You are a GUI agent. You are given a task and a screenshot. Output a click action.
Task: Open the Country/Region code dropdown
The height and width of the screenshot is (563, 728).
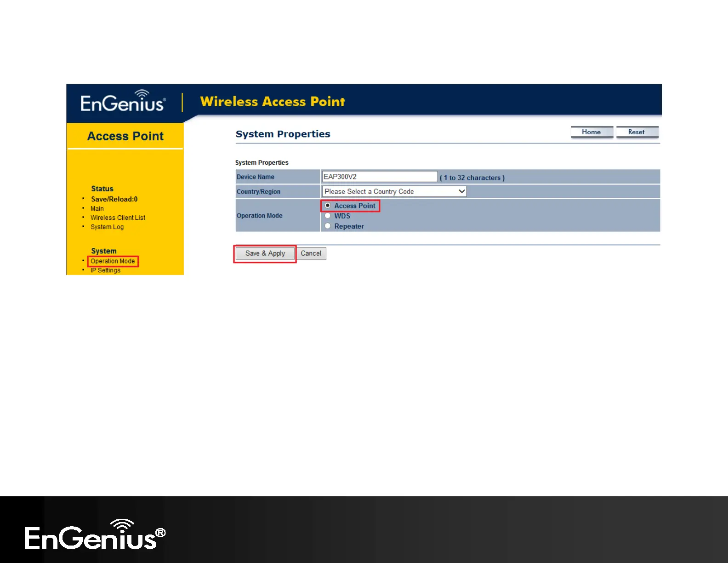[x=394, y=191]
